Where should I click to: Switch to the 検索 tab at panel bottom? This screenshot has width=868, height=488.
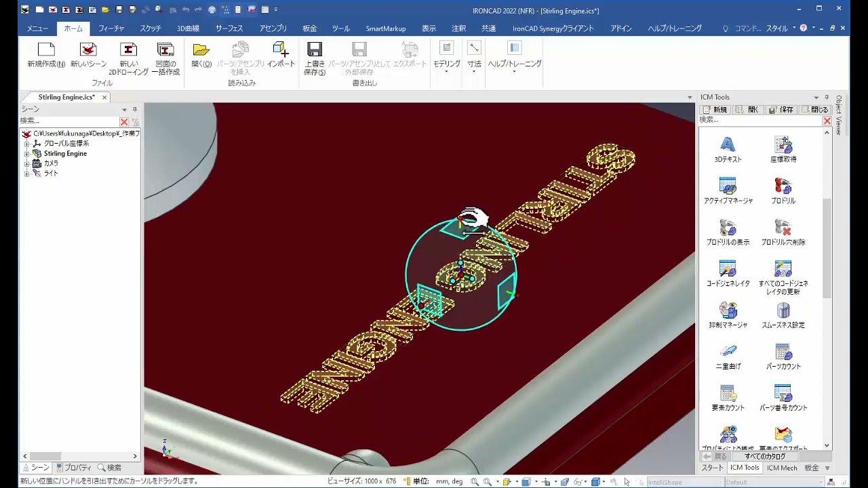[109, 468]
